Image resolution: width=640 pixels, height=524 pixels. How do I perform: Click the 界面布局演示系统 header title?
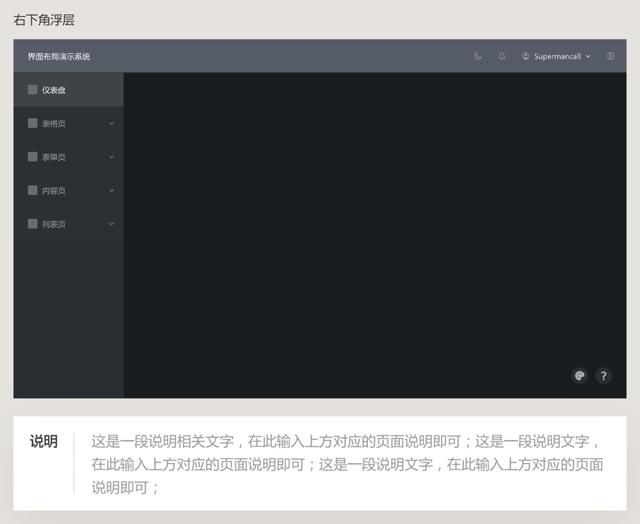click(59, 56)
